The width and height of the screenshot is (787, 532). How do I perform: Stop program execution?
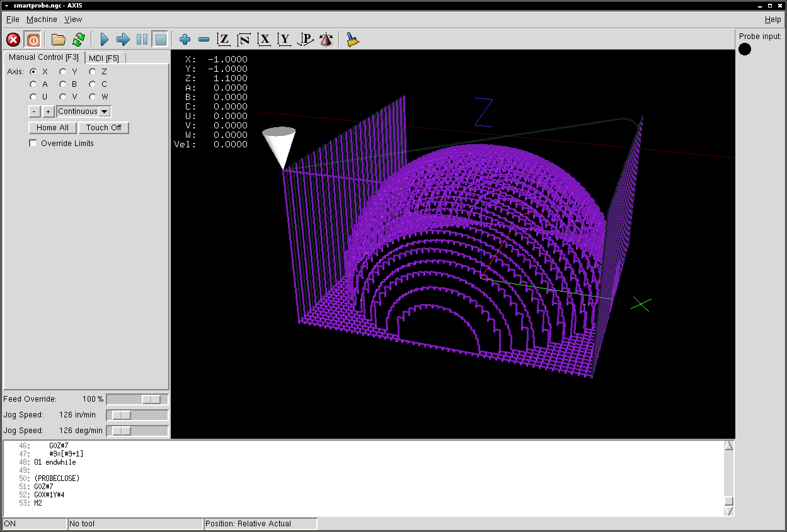(161, 40)
